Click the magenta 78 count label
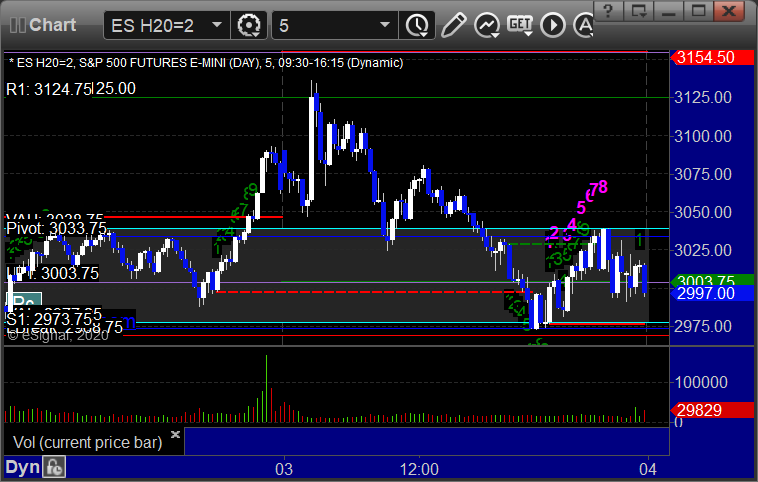The height and width of the screenshot is (482, 758). [599, 187]
